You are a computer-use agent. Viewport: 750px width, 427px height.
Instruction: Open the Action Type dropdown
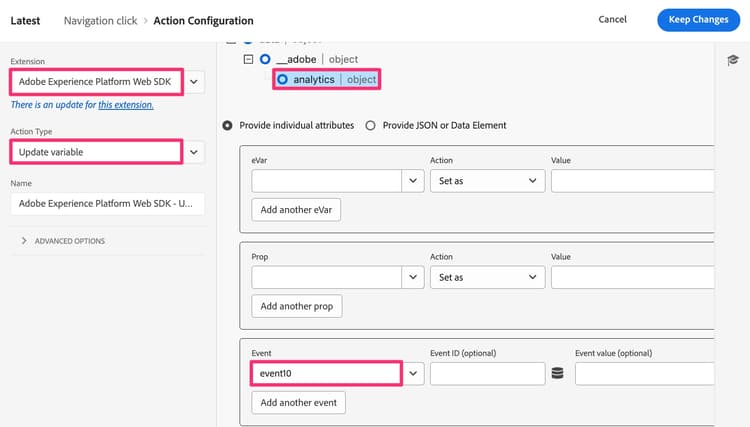point(194,152)
